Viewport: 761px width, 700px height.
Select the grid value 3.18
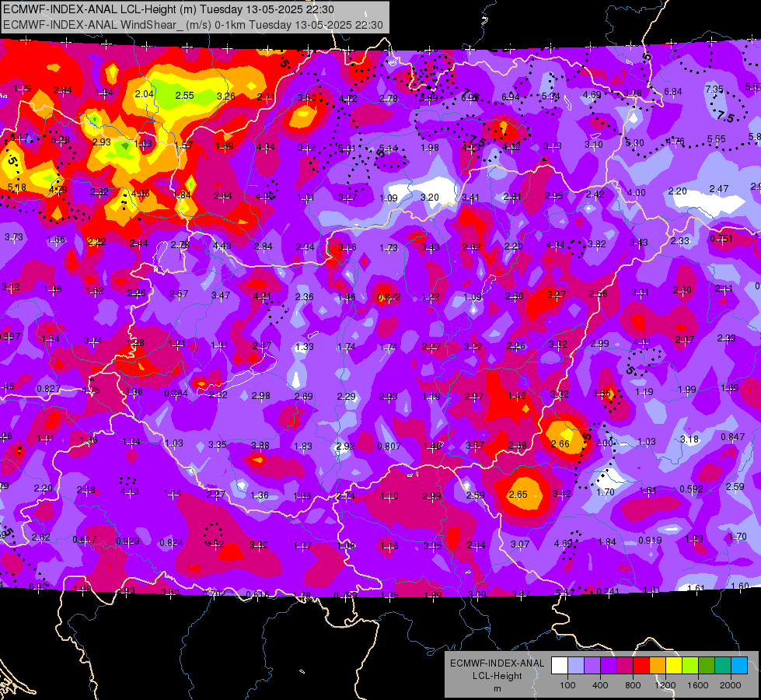689,439
